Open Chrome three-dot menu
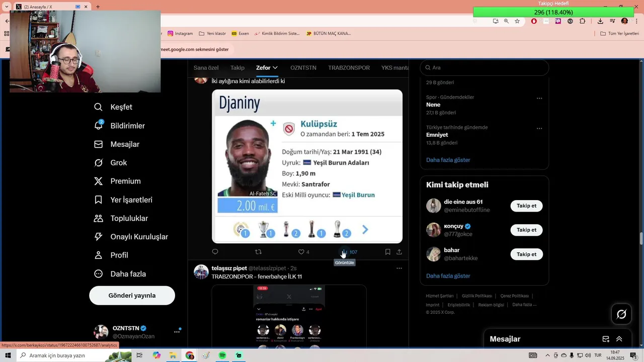 tap(636, 21)
